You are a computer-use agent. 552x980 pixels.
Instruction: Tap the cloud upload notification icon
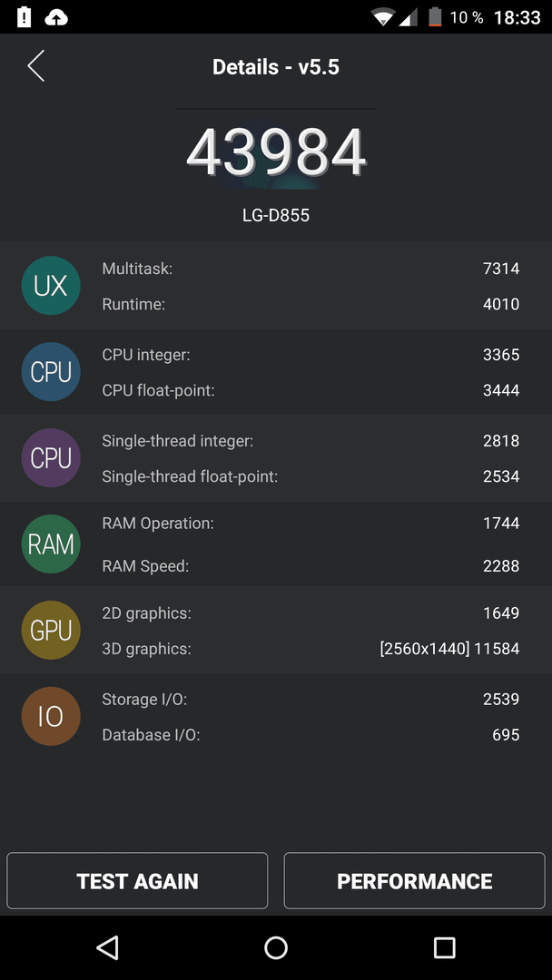pos(56,17)
